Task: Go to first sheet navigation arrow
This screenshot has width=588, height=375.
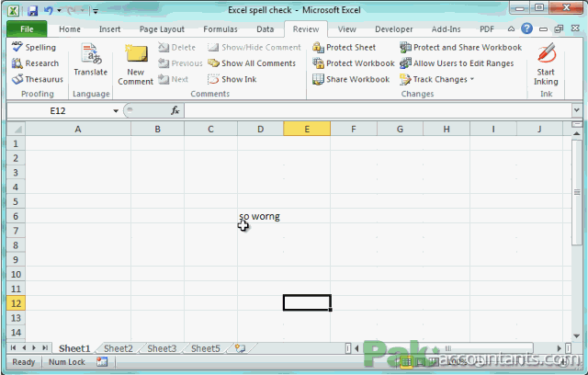Action: (13, 348)
